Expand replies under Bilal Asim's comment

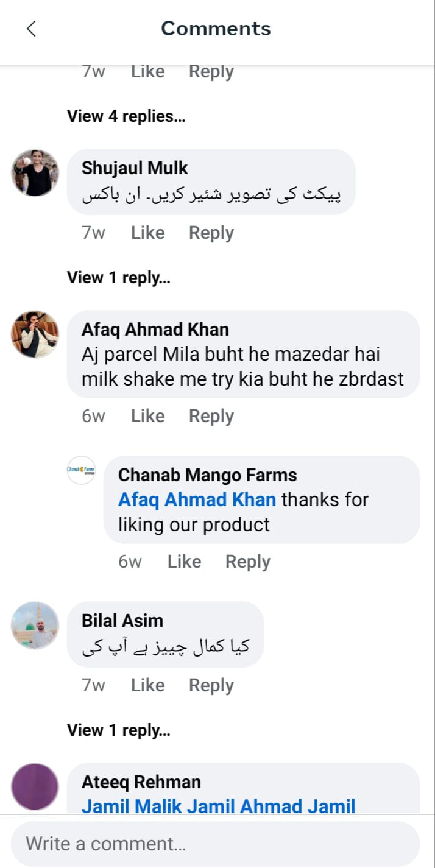click(x=119, y=730)
